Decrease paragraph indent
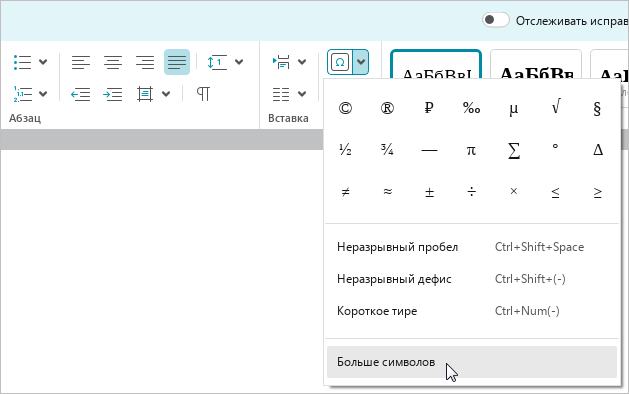Screen dimensions: 629x394 point(81,94)
